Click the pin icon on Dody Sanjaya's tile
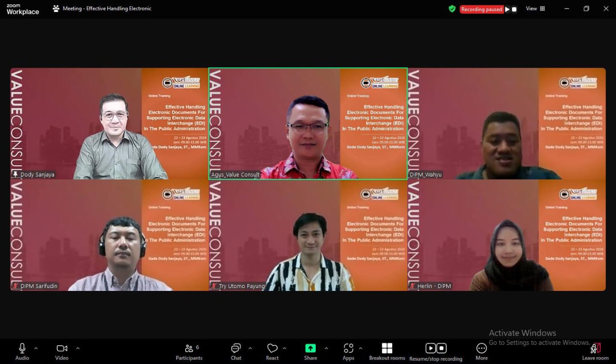The image size is (616, 364). point(15,175)
